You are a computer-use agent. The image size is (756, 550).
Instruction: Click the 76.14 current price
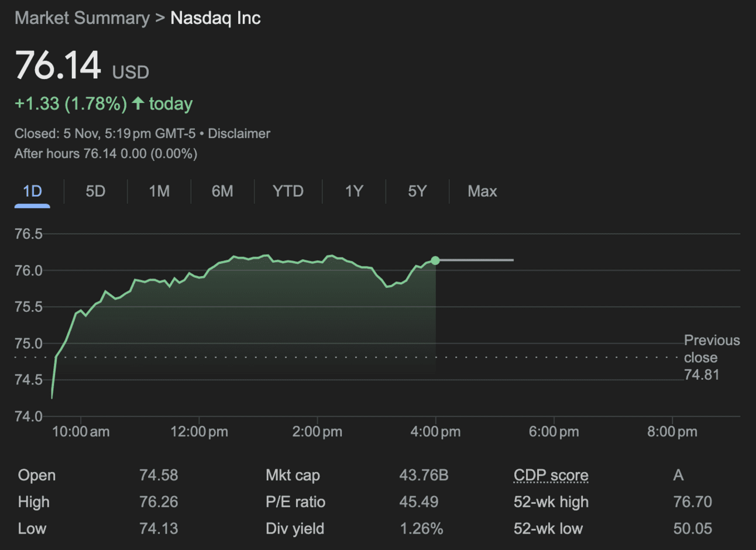pyautogui.click(x=58, y=64)
